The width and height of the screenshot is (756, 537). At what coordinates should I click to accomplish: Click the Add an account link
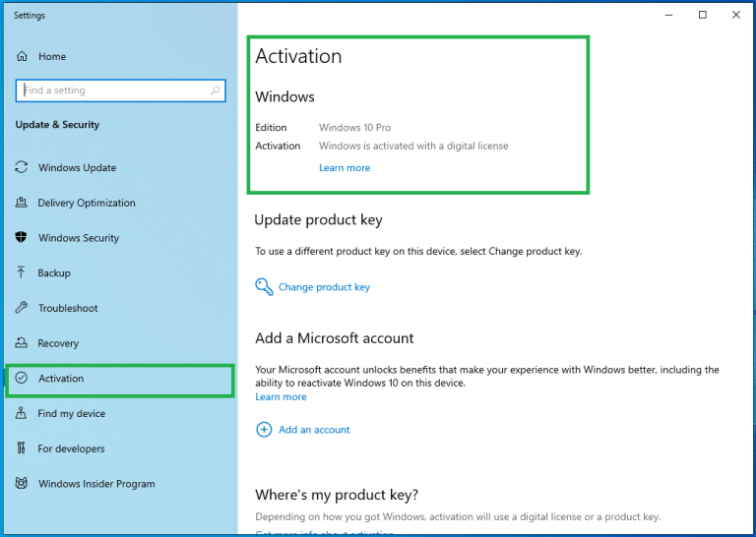pyautogui.click(x=314, y=430)
